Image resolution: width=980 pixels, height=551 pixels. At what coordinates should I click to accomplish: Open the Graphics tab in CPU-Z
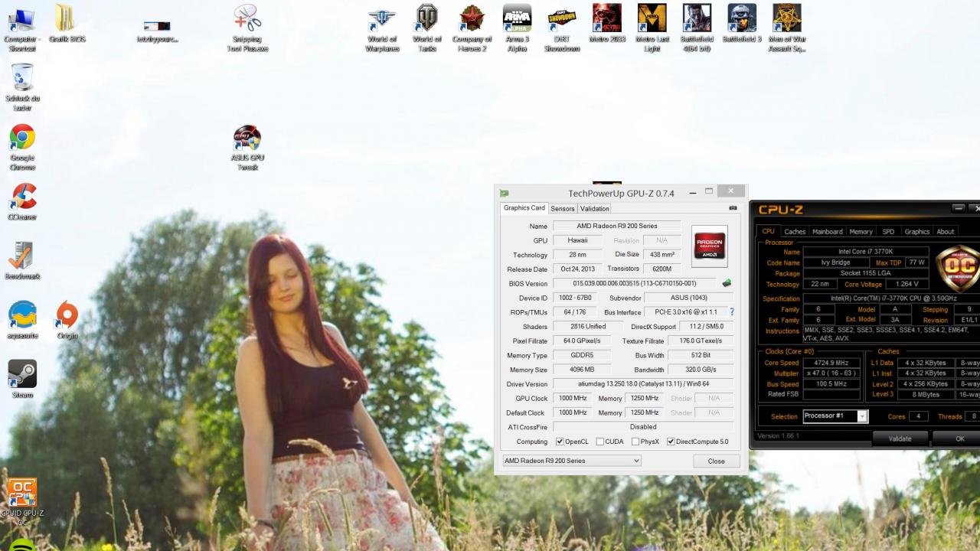pyautogui.click(x=916, y=231)
